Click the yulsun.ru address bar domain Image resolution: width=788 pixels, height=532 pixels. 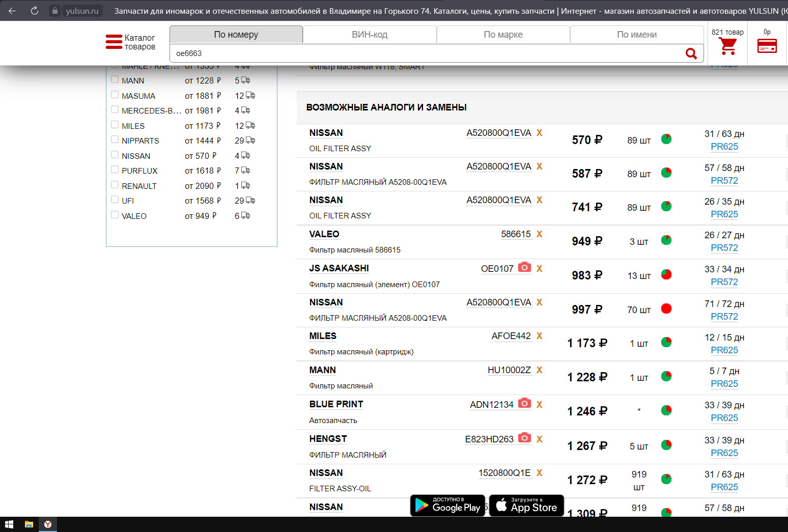(82, 11)
